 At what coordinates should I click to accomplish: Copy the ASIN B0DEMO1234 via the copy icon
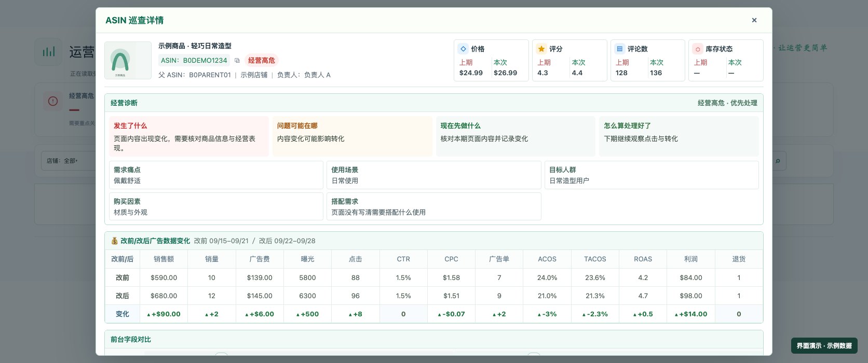237,61
